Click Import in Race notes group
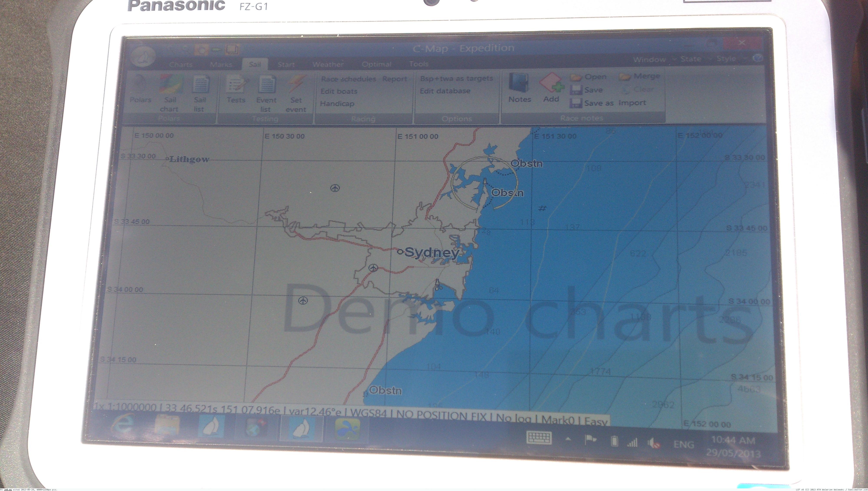Image resolution: width=868 pixels, height=491 pixels. point(632,102)
